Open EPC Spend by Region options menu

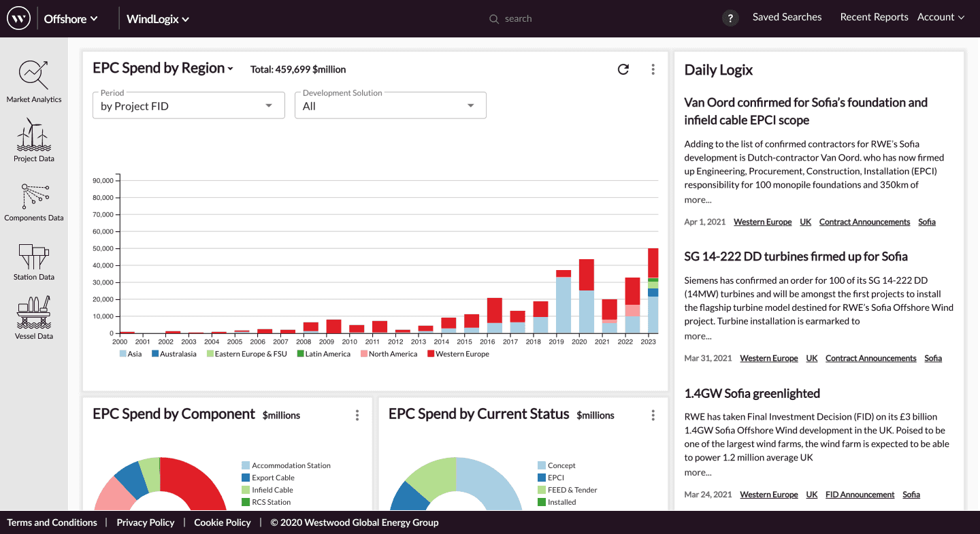pyautogui.click(x=653, y=69)
